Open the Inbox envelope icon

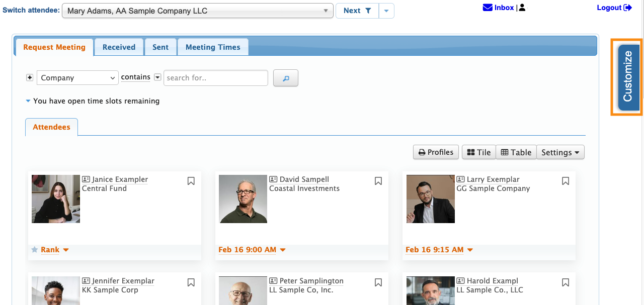click(488, 8)
